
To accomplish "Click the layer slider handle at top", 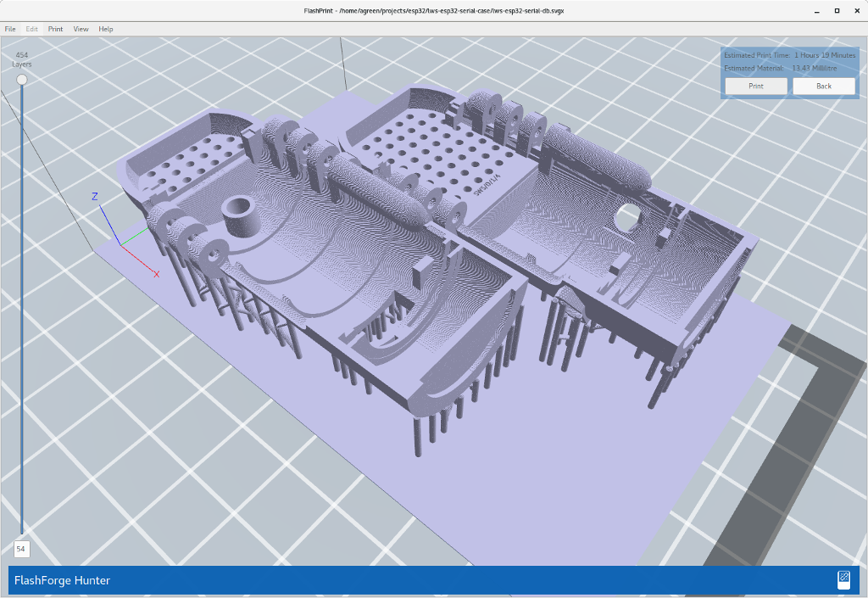I will [22, 80].
